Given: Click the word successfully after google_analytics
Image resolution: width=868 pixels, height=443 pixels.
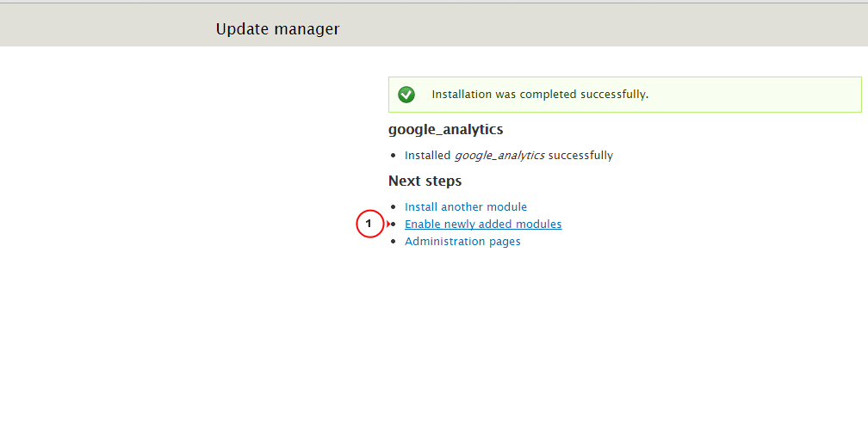Looking at the screenshot, I should click(580, 156).
